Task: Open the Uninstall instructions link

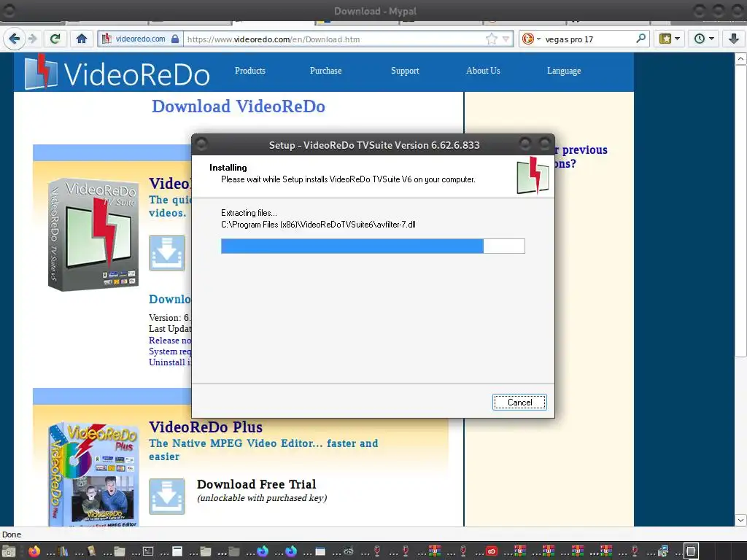Action: click(169, 362)
